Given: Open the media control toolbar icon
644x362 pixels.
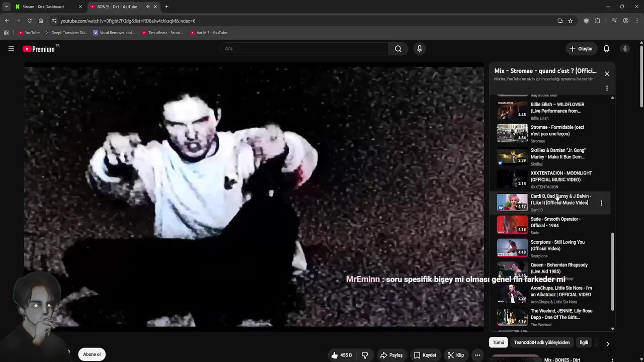Looking at the screenshot, I should [x=614, y=21].
